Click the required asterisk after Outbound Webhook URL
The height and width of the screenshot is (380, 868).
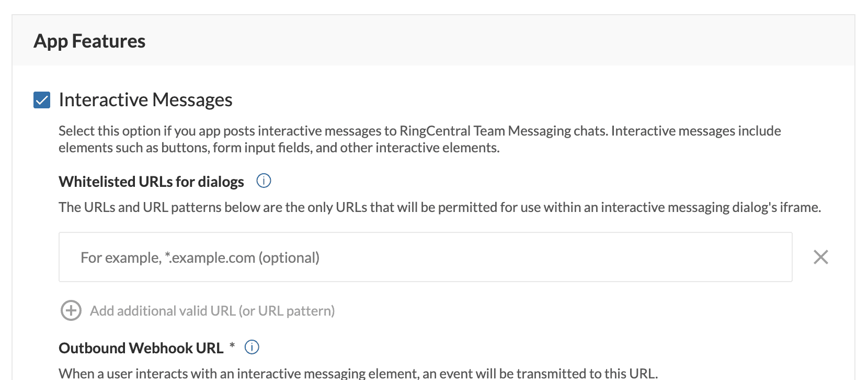(232, 346)
